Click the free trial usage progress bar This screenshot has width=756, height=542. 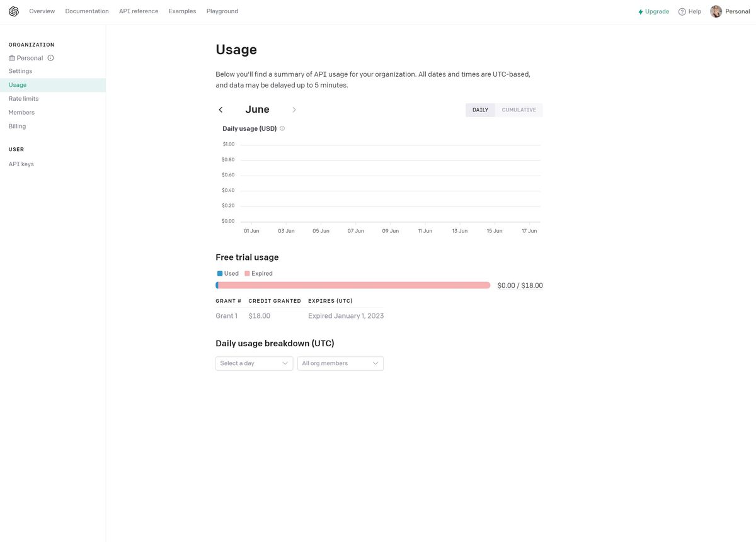[x=353, y=285]
